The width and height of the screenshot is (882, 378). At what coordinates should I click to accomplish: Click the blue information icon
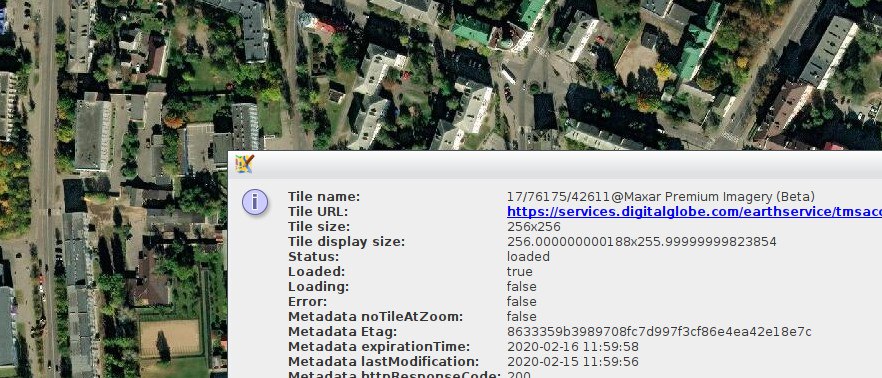255,202
